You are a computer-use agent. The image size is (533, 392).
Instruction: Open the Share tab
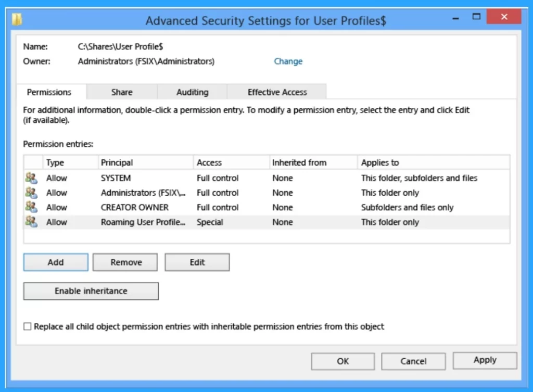122,92
